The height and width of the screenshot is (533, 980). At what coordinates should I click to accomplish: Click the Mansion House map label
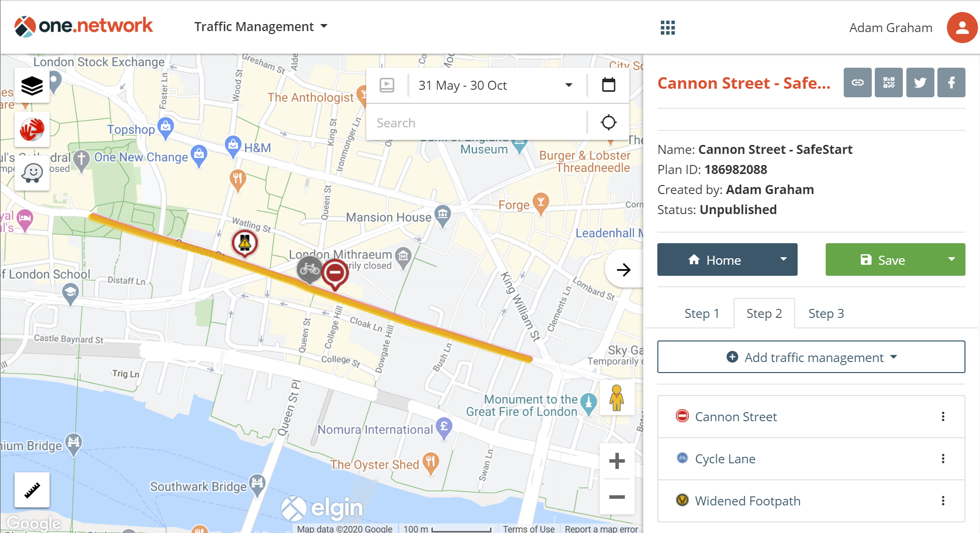[x=388, y=217]
